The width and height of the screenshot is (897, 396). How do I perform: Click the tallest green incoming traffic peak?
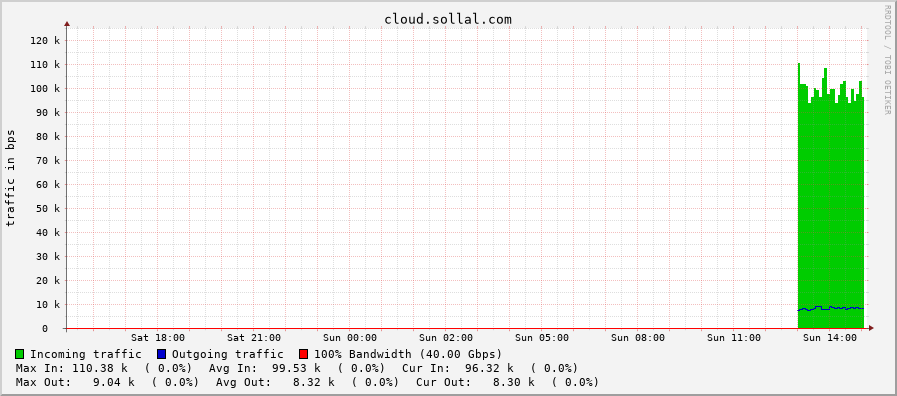[799, 66]
